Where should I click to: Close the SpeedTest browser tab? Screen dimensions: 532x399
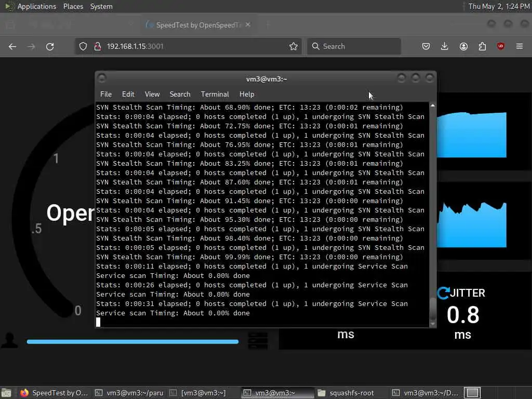tap(248, 25)
